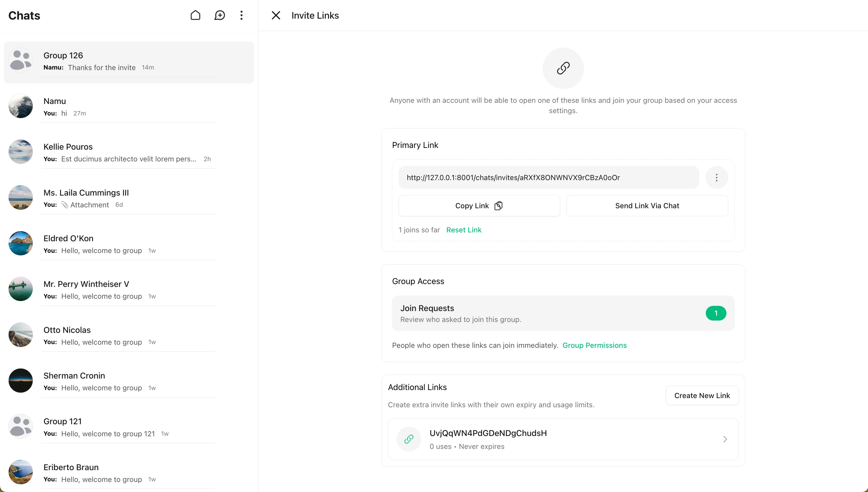Click Sherman Cronin avatar image
Image resolution: width=868 pixels, height=492 pixels.
21,381
